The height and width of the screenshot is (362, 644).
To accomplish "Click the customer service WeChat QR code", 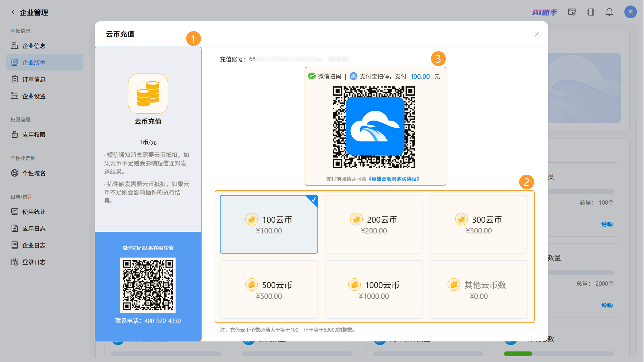I will pos(148,285).
